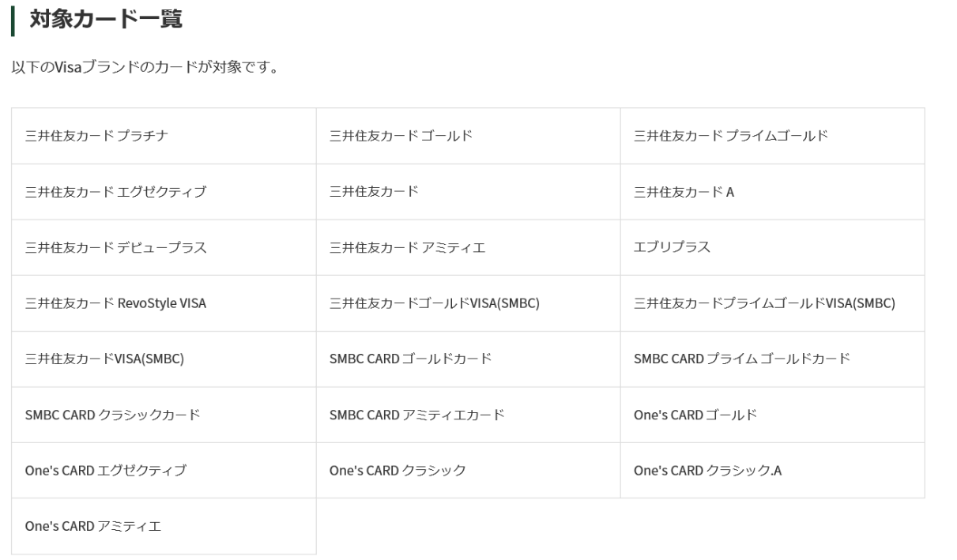Click One's CARD アミティエ cell
Screen dimensions: 957x560
tap(164, 526)
